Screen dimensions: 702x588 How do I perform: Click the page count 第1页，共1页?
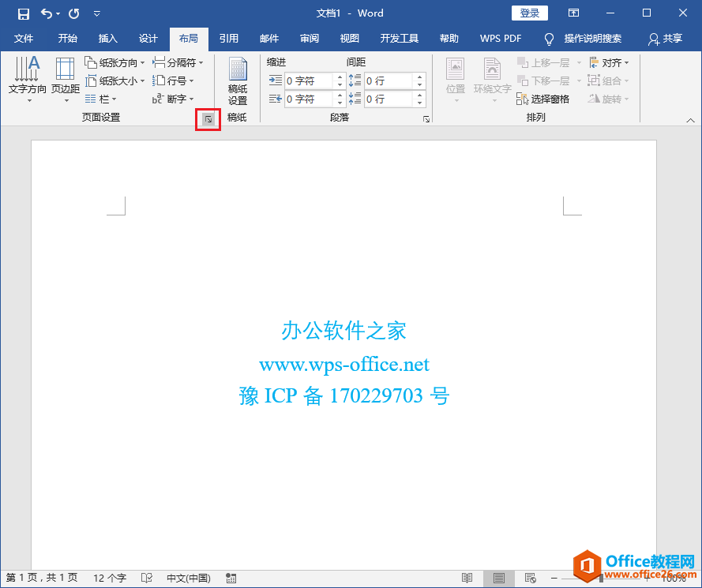click(x=42, y=578)
